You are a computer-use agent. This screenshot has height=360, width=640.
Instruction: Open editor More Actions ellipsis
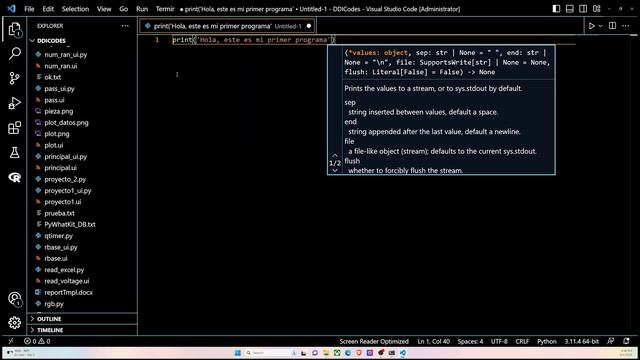[626, 26]
